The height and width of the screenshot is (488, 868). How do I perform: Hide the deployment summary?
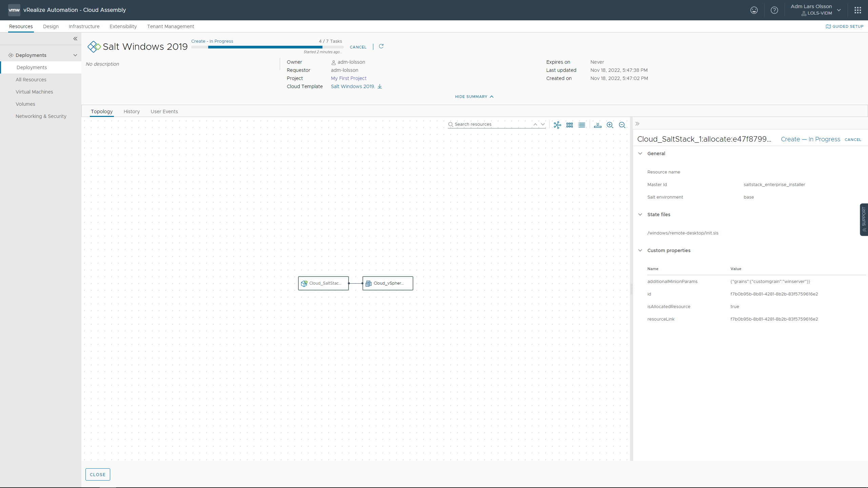474,97
